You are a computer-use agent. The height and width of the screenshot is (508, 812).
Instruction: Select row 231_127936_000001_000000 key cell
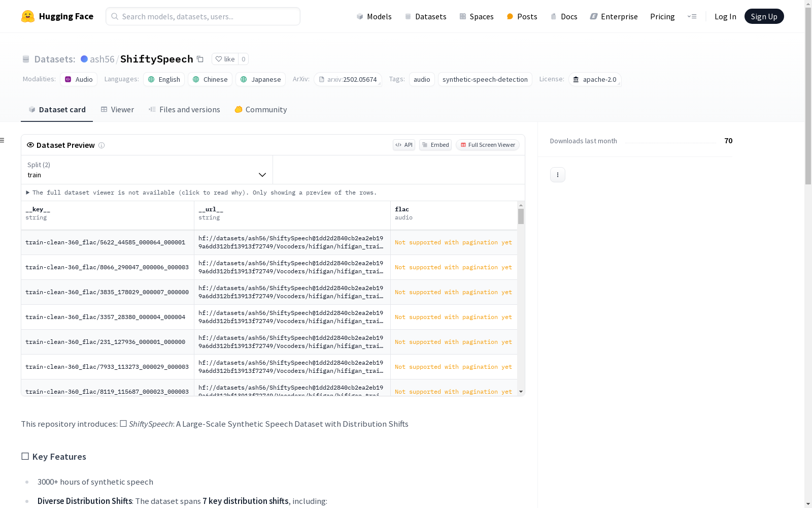108,342
